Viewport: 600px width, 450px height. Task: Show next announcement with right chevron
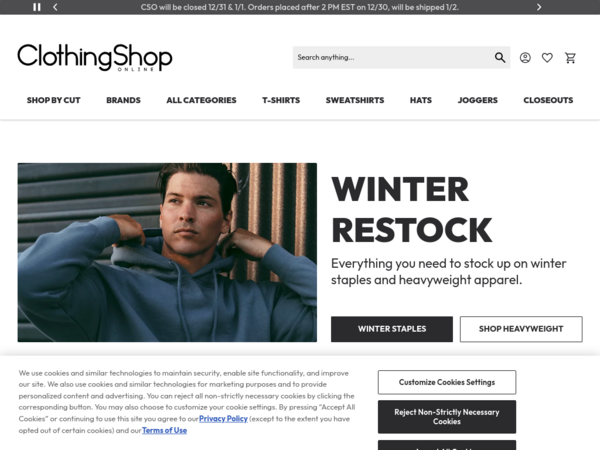tap(539, 7)
